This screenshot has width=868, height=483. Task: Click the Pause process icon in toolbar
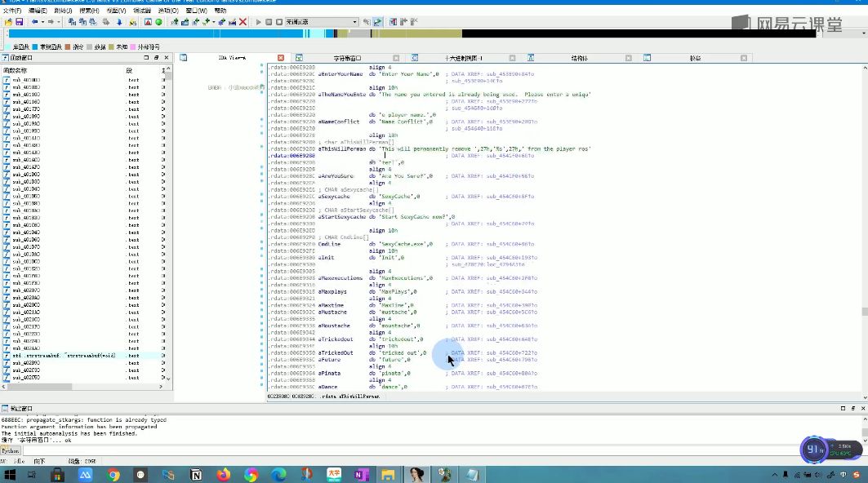click(269, 22)
